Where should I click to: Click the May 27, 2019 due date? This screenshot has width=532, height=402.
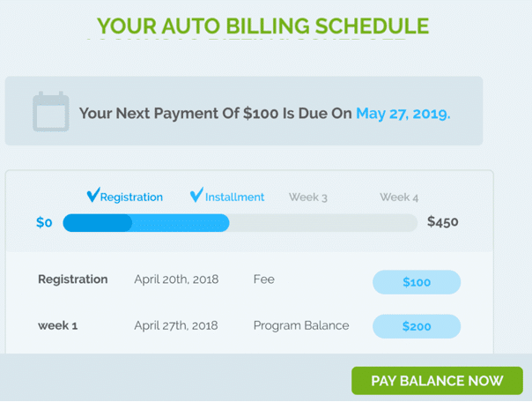pyautogui.click(x=403, y=114)
